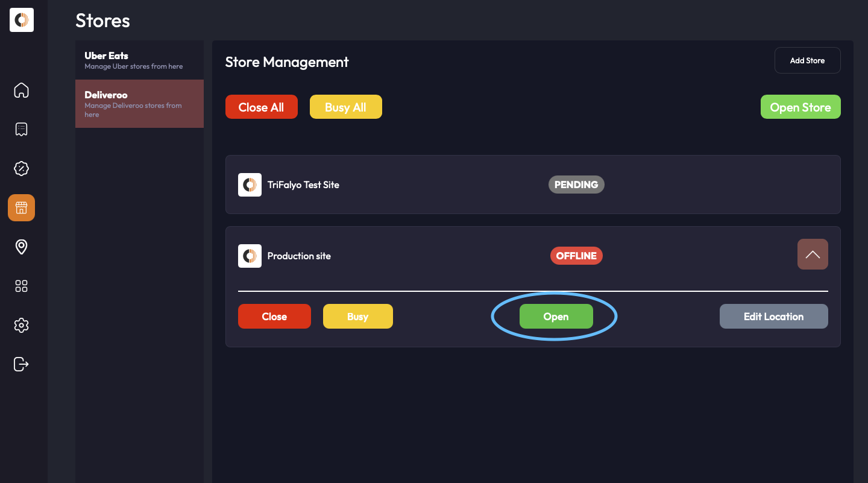Click the TriFalyo Test Site name
This screenshot has width=868, height=483.
coord(303,185)
